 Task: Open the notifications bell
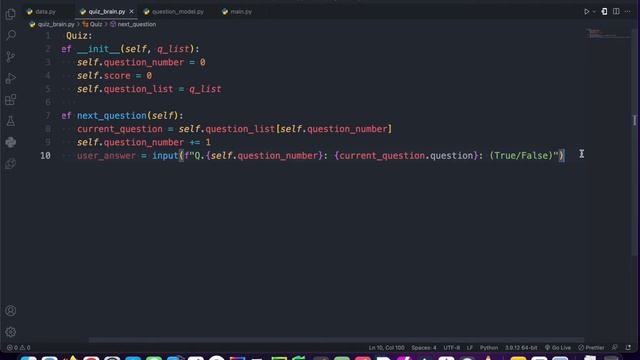[x=628, y=348]
